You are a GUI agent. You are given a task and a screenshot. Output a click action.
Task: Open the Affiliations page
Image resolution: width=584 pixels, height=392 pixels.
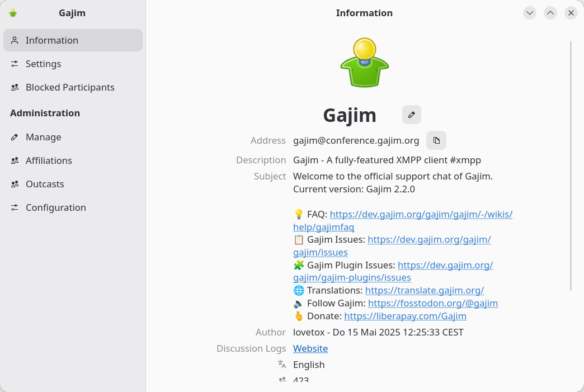click(73, 160)
